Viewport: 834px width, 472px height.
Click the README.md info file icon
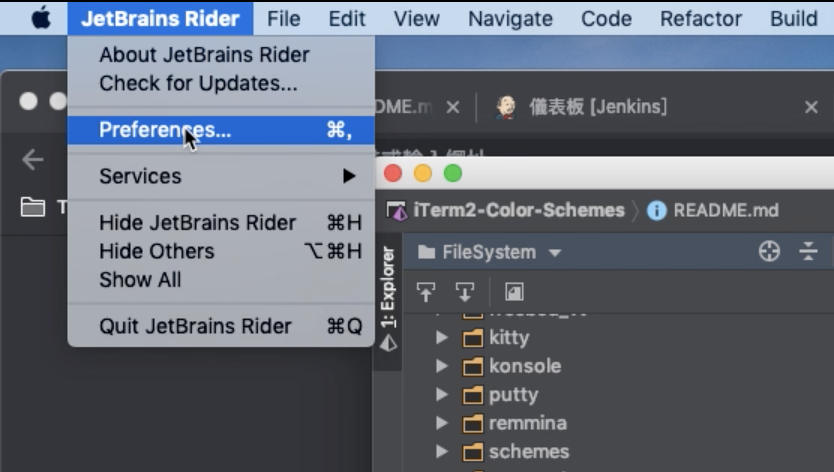point(656,211)
